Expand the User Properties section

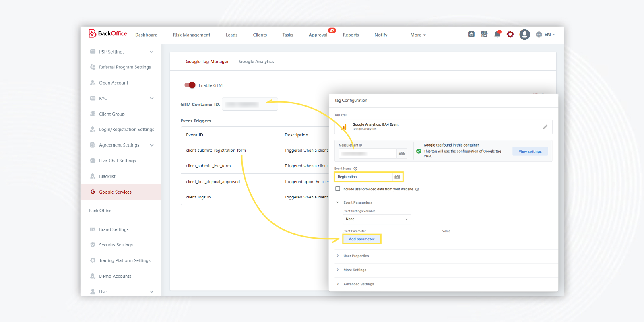[338, 256]
